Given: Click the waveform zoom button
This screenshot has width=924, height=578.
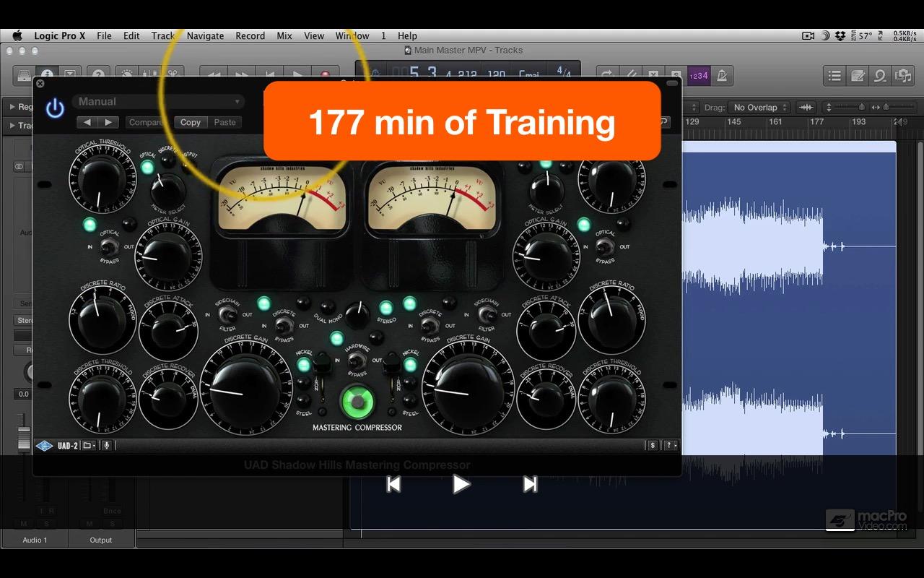Looking at the screenshot, I should [806, 108].
